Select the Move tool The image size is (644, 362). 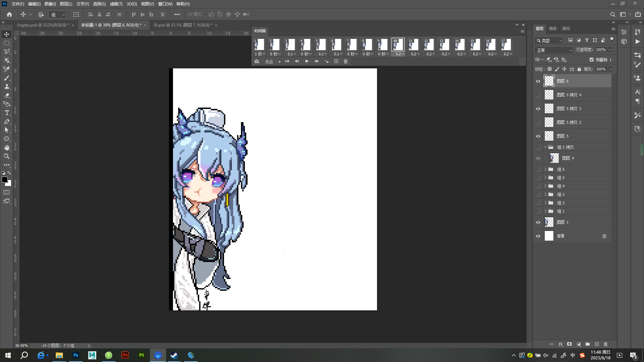7,34
